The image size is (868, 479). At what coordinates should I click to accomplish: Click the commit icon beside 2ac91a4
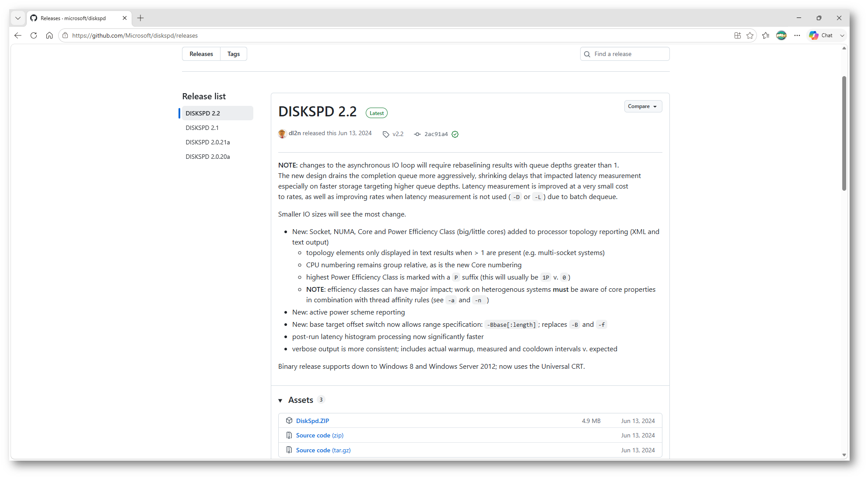417,134
